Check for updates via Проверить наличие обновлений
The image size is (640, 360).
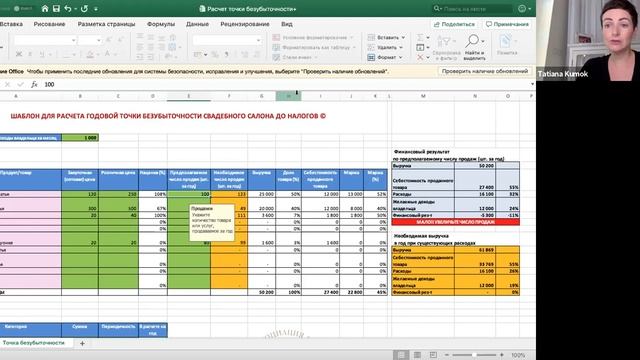tap(485, 71)
